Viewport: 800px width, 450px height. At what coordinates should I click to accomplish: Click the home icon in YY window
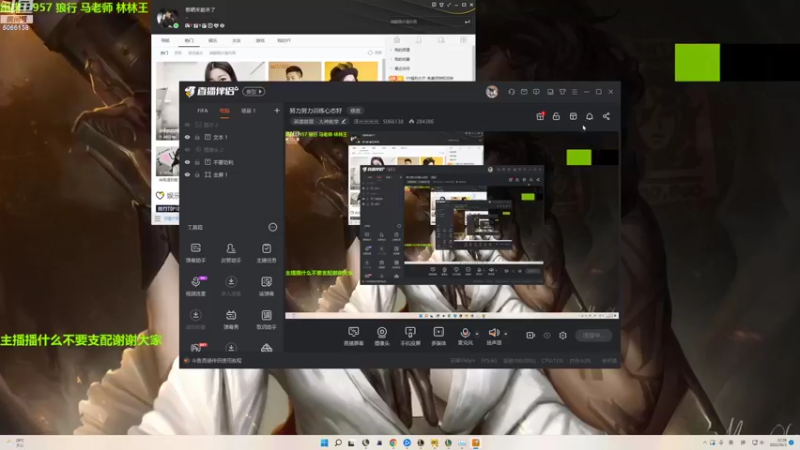click(396, 40)
